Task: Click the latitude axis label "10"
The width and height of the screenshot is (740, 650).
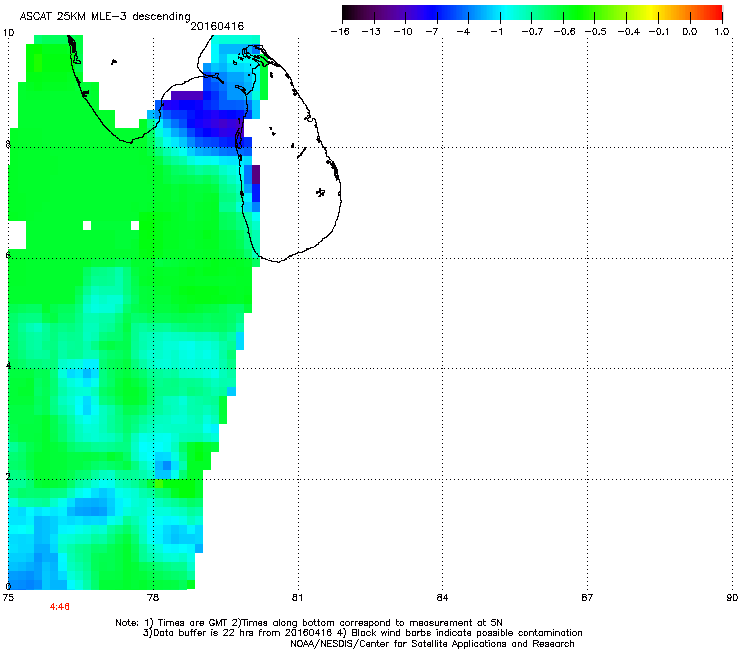Action: pyautogui.click(x=8, y=33)
